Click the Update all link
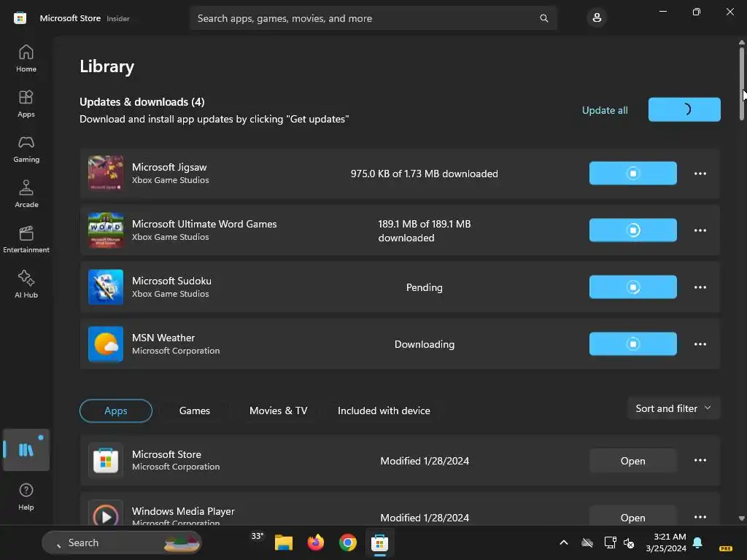The image size is (747, 560). point(605,110)
